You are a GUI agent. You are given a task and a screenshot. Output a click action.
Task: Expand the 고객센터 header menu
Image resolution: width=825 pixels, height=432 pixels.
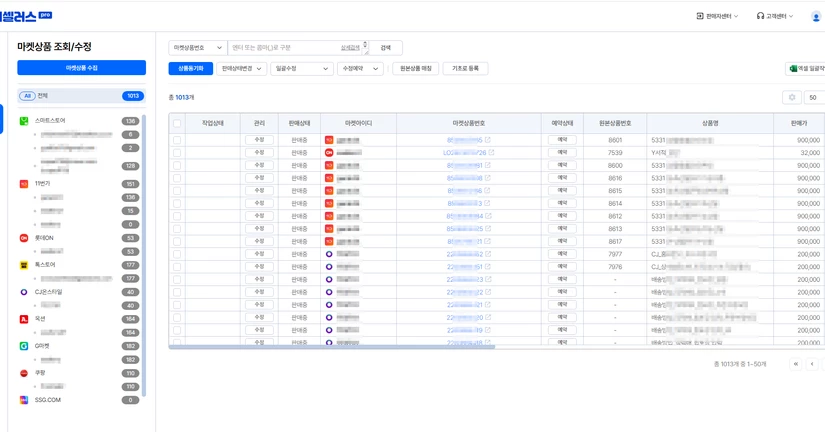tap(774, 16)
